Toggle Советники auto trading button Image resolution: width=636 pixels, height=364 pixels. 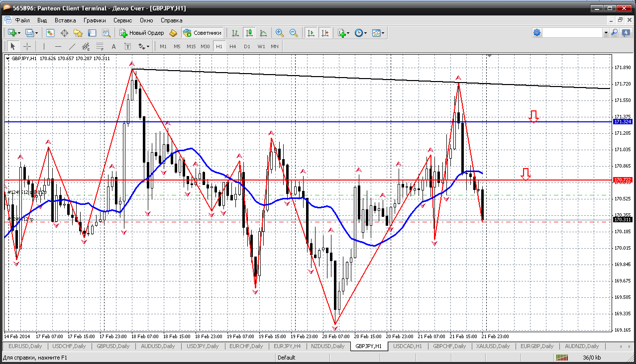(202, 33)
